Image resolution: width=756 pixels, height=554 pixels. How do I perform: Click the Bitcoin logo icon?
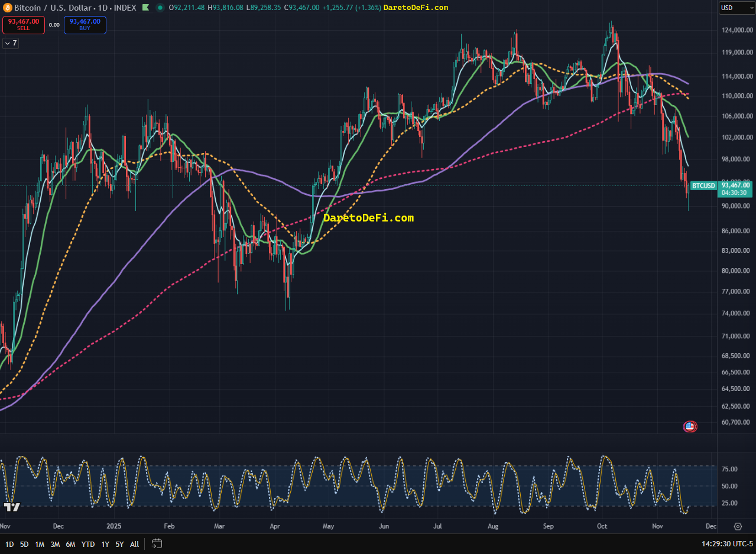[x=7, y=8]
